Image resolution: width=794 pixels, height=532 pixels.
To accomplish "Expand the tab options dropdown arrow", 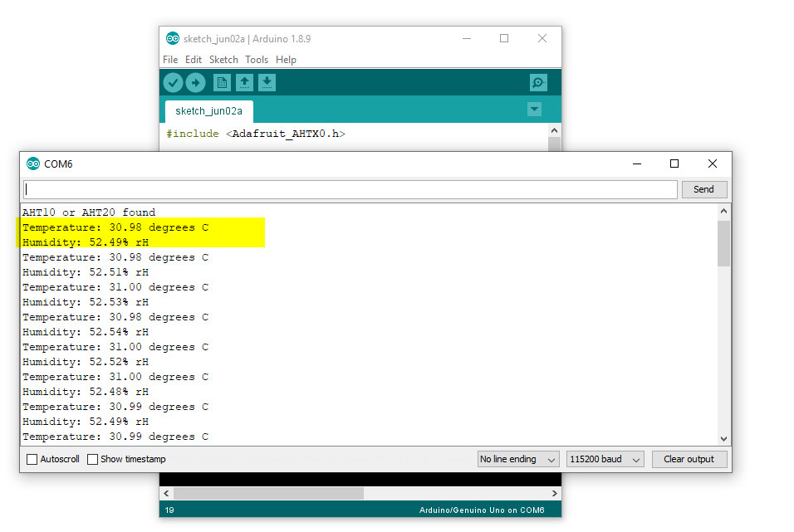I will pyautogui.click(x=534, y=110).
